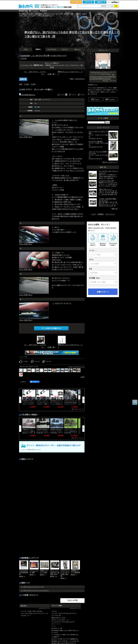Open 大きい写真で見る under photo 1

pos(26,137)
